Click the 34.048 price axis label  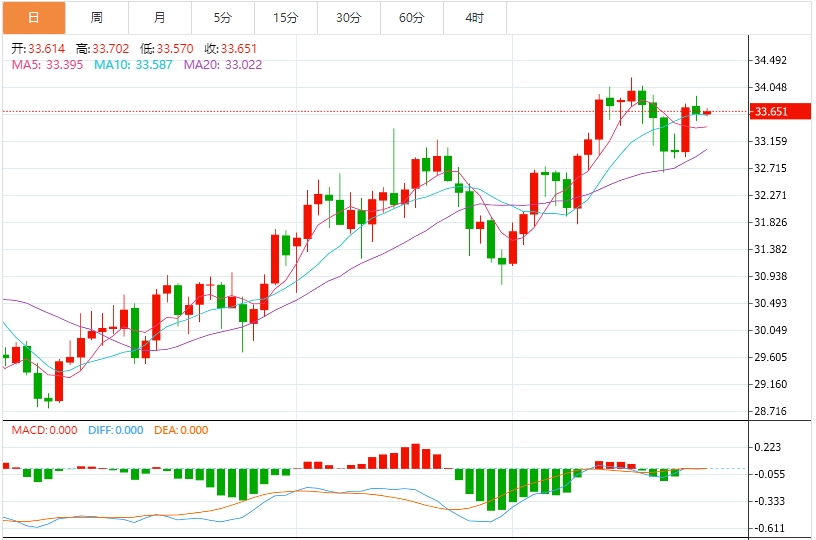tap(771, 87)
